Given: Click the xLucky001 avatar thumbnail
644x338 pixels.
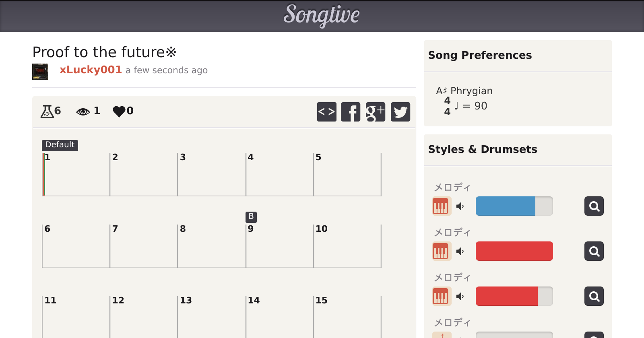Looking at the screenshot, I should (40, 72).
